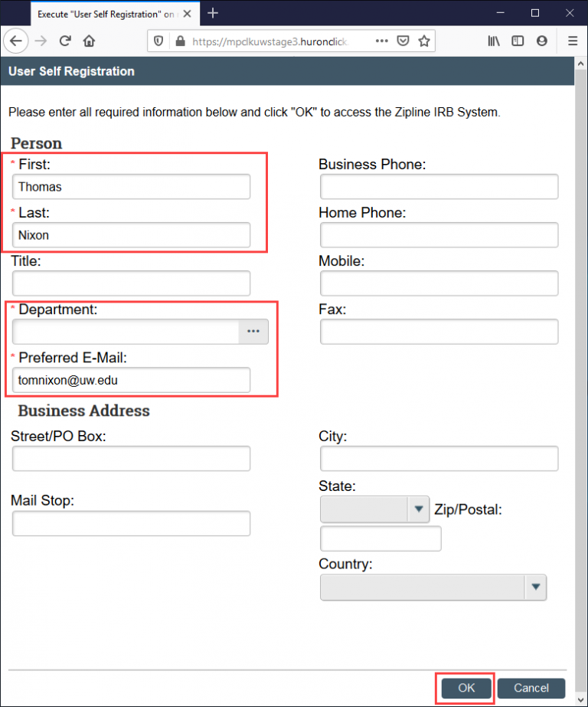This screenshot has width=588, height=707.
Task: Expand the State dropdown
Action: coord(418,509)
